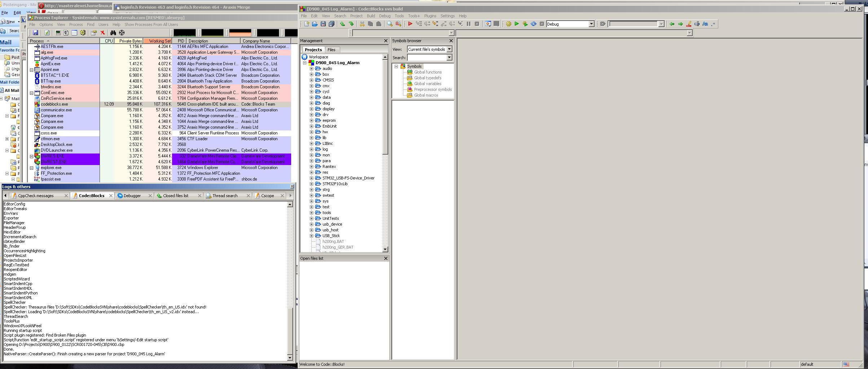This screenshot has height=369, width=868.
Task: Click the Save icon in Process Explorer toolbar
Action: tap(35, 33)
